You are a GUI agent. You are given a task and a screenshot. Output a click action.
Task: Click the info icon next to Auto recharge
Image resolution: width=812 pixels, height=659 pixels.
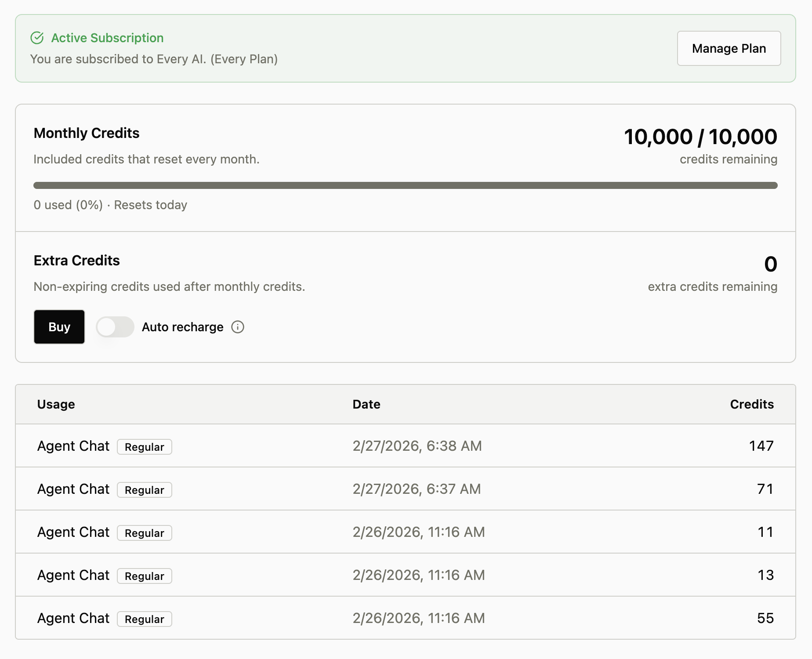237,327
